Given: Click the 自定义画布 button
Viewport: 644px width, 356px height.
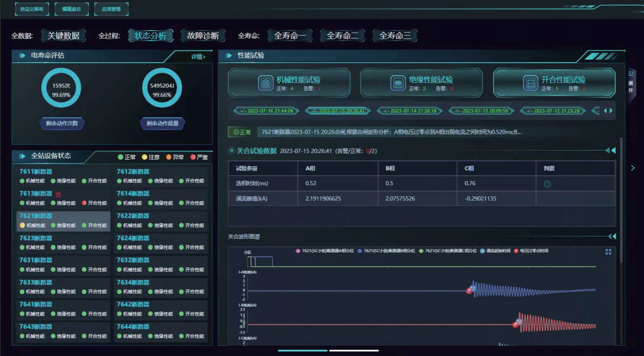Looking at the screenshot, I should click(32, 9).
